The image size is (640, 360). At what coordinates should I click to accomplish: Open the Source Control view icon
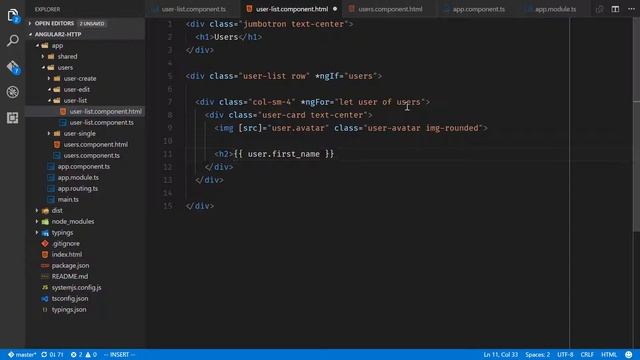click(x=13, y=67)
